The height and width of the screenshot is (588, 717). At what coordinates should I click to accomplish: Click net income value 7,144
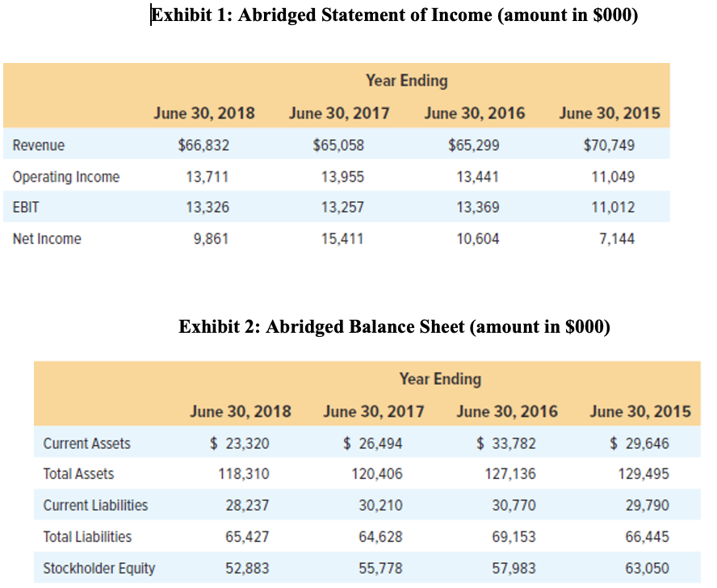(617, 238)
